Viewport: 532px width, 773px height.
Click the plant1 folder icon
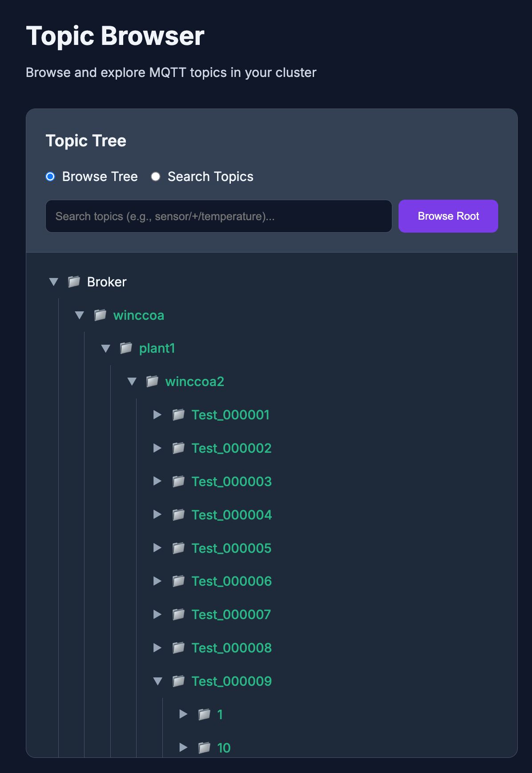[x=126, y=348]
